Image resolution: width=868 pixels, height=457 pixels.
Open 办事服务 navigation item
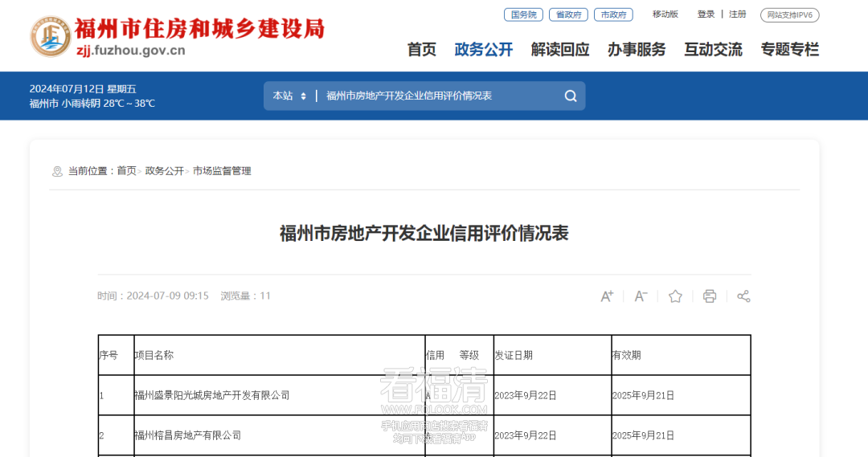pos(637,50)
